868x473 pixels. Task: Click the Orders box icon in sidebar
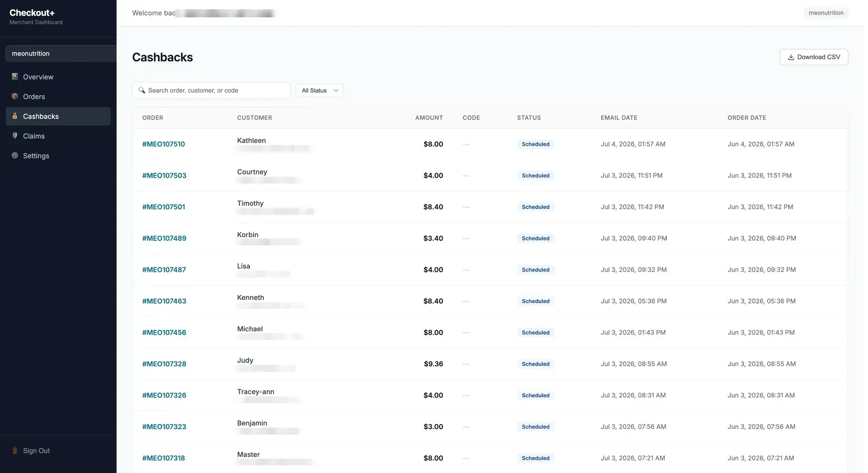[15, 96]
